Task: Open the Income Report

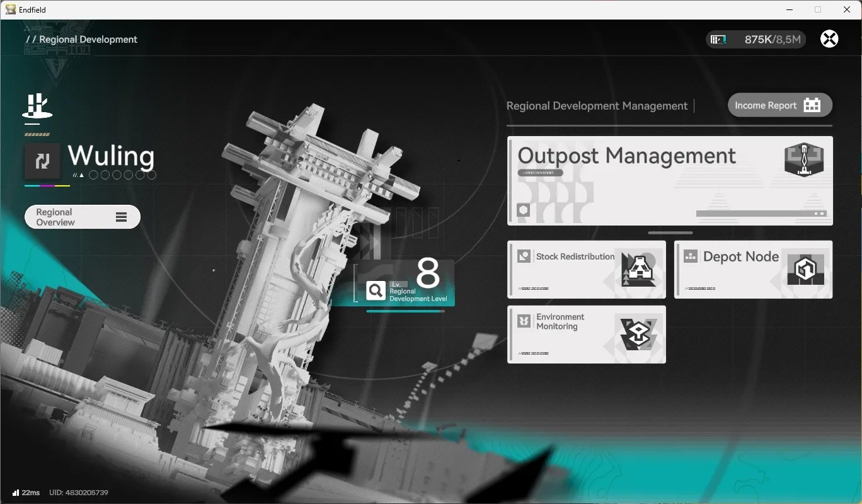Action: (779, 105)
